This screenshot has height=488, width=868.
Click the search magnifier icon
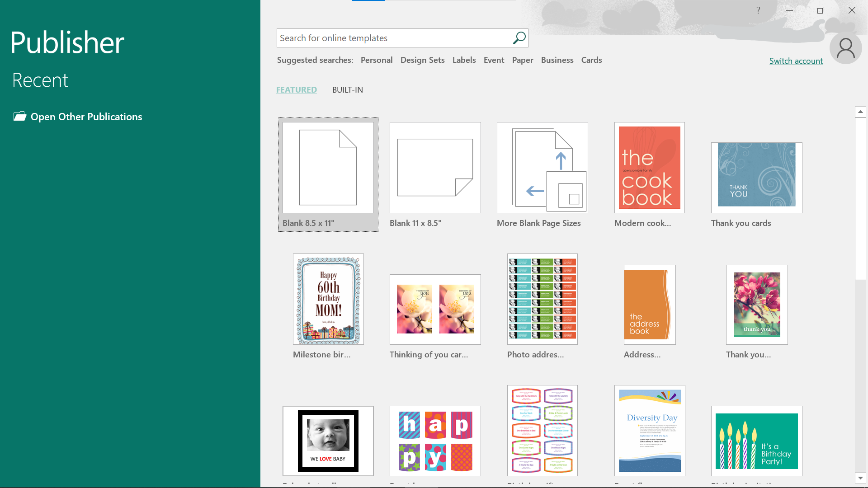coord(519,38)
